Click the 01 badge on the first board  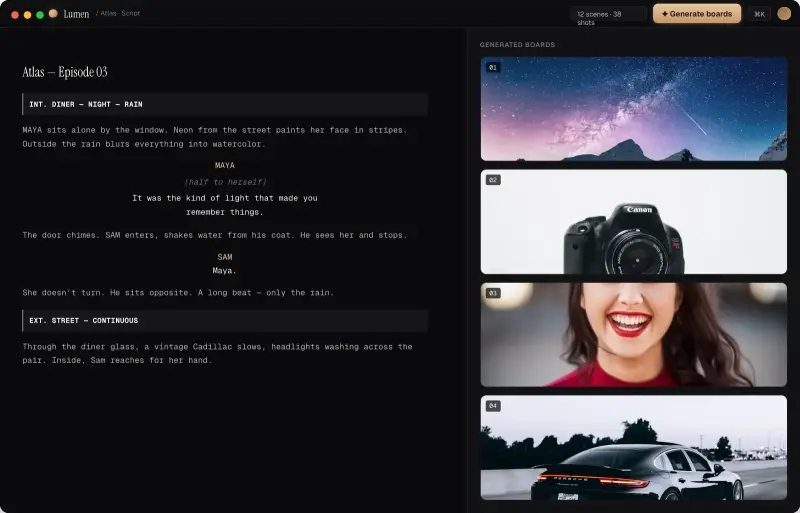tap(493, 67)
